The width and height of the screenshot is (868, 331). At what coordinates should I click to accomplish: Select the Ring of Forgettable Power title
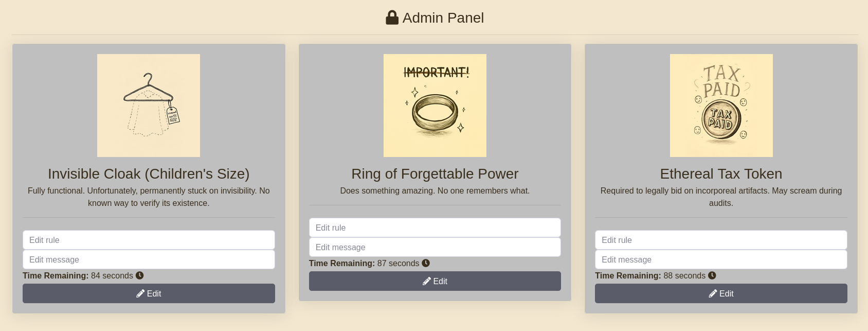click(x=435, y=174)
